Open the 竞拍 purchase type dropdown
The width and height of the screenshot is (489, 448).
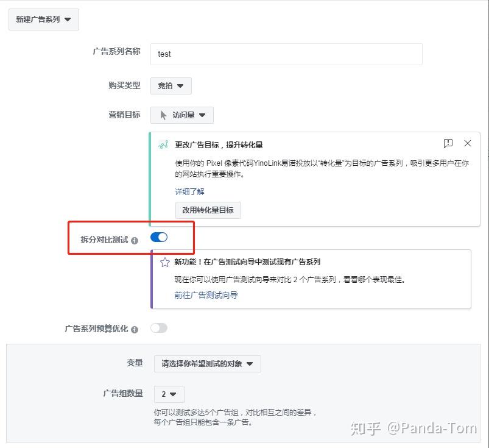point(171,86)
